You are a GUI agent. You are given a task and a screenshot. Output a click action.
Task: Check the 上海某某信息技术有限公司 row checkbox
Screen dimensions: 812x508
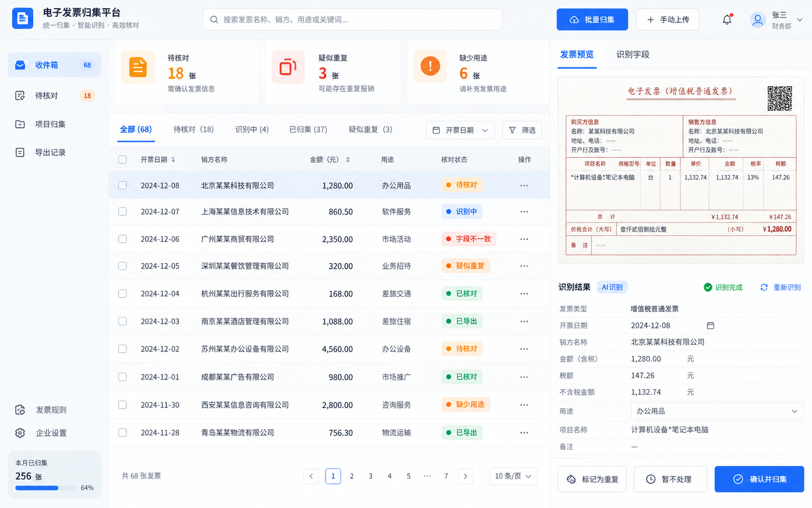click(x=122, y=211)
